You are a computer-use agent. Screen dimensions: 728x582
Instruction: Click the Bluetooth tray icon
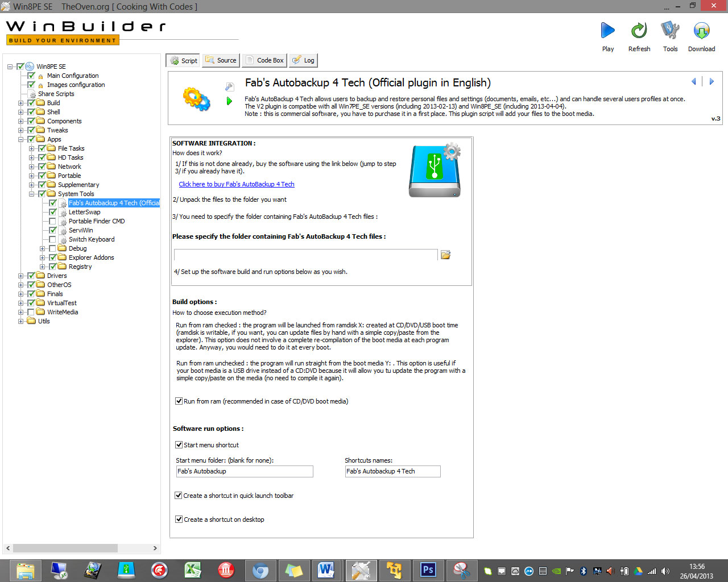click(584, 571)
